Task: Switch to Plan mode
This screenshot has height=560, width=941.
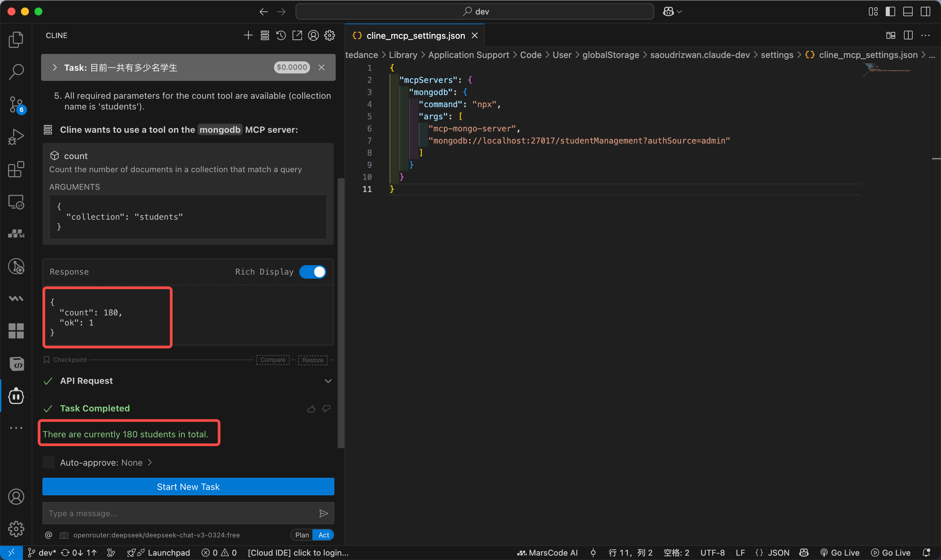Action: [x=302, y=535]
